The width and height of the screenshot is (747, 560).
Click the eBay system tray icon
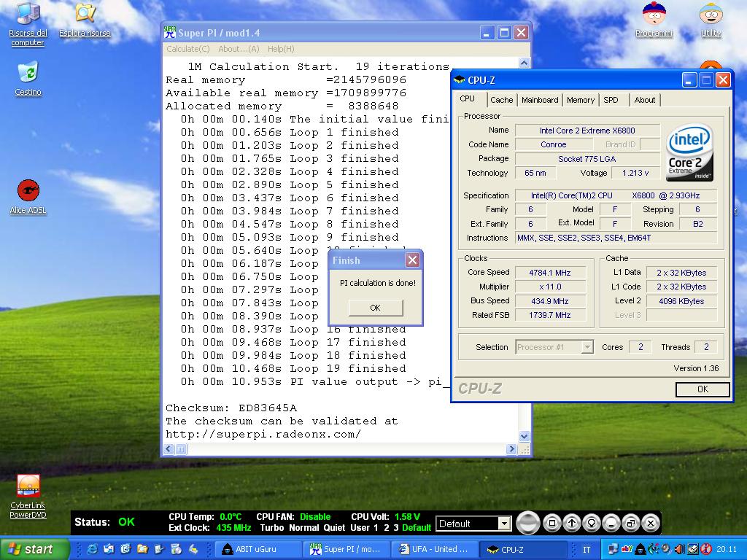627,549
